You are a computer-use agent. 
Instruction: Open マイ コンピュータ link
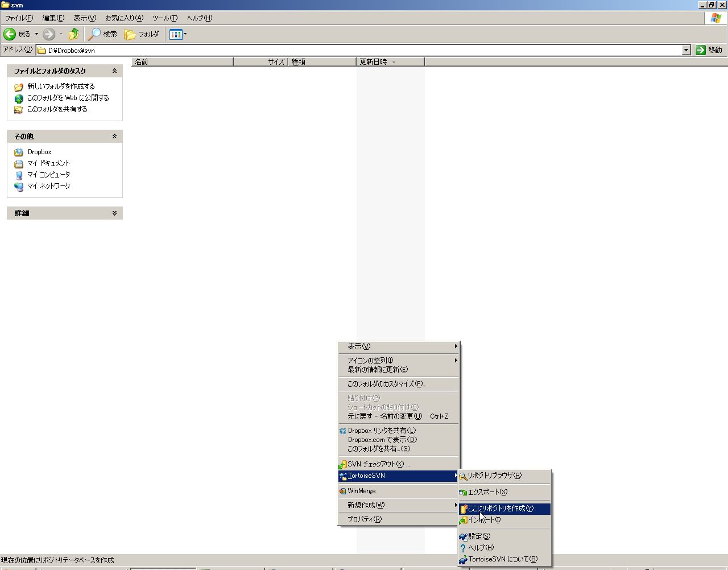48,175
